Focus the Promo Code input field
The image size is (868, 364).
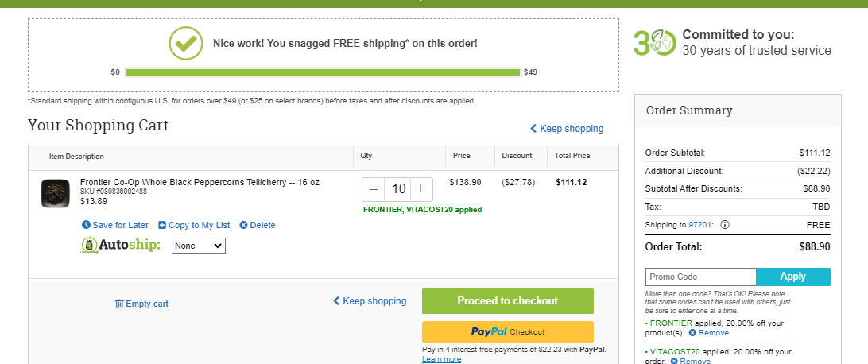click(x=701, y=277)
